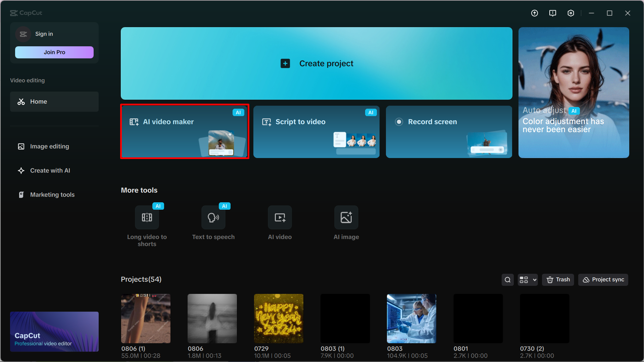The image size is (644, 362).
Task: Click the Join Pro button
Action: tap(54, 52)
